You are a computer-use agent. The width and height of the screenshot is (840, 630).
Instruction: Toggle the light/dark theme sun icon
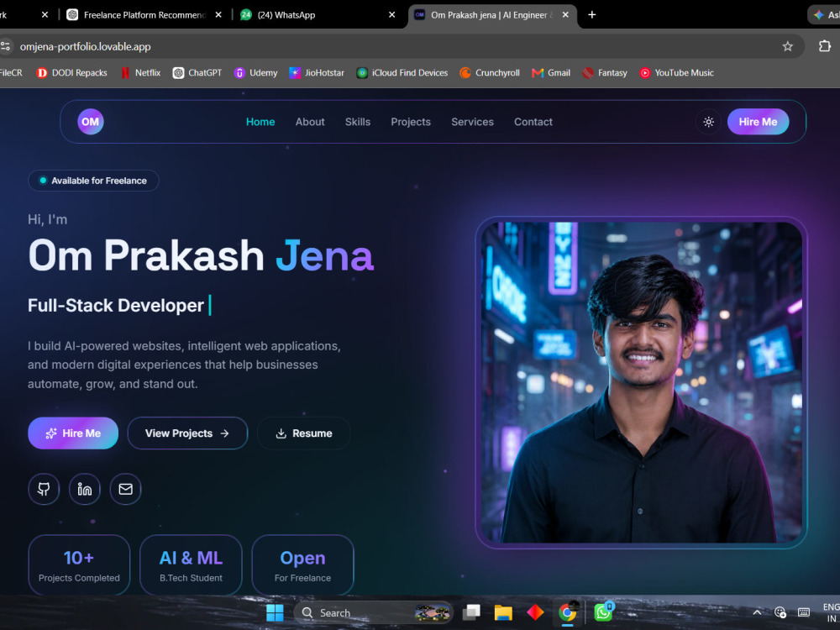[708, 122]
